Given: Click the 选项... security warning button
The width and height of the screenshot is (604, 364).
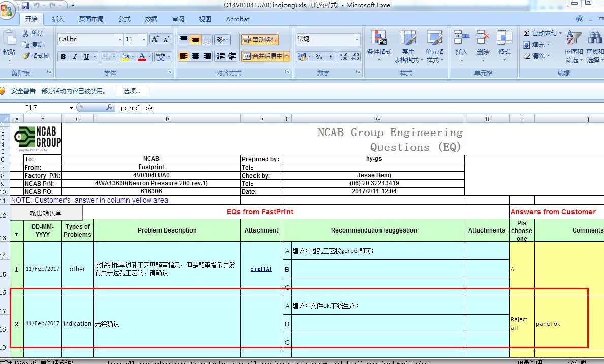Looking at the screenshot, I should pos(132,91).
